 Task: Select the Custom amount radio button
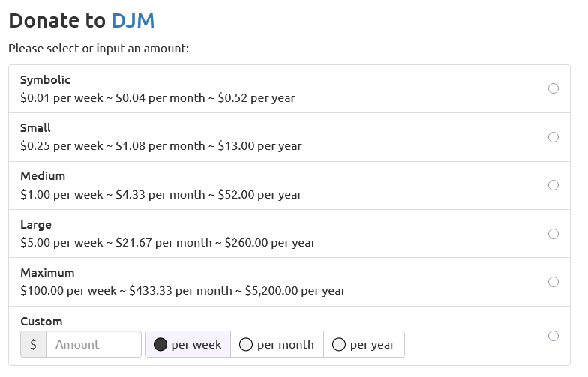click(553, 336)
